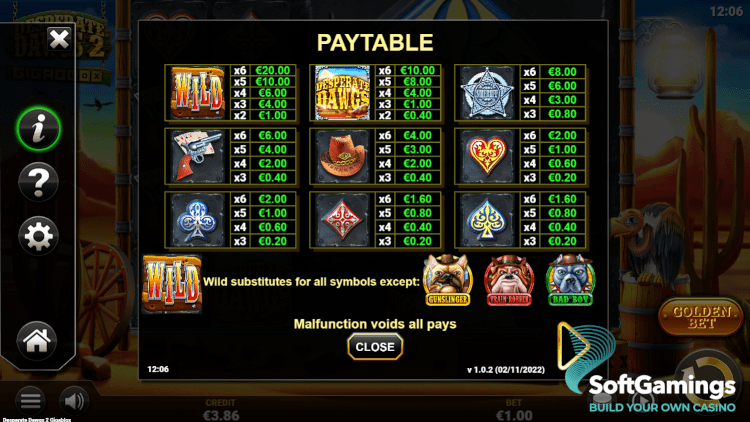Click the Wild symbol in paytable grid

point(198,93)
